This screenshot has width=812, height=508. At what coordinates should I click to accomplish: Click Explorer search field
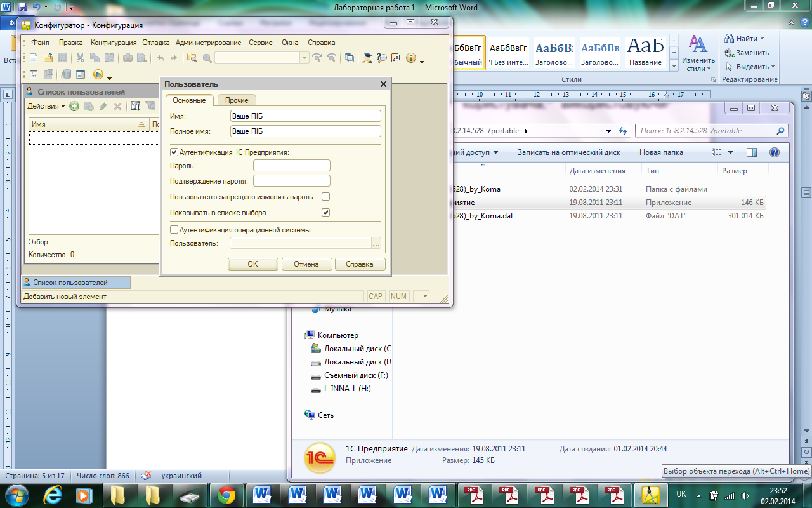[x=710, y=131]
